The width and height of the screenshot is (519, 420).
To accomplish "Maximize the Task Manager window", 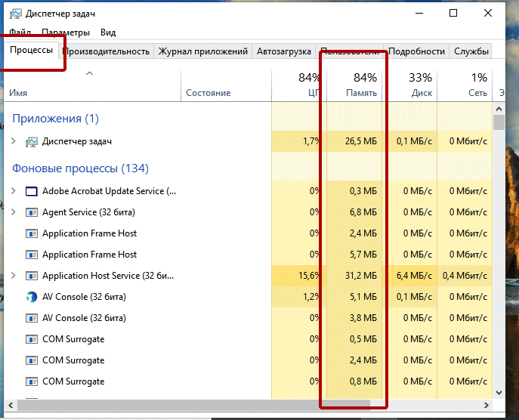I will tap(453, 14).
